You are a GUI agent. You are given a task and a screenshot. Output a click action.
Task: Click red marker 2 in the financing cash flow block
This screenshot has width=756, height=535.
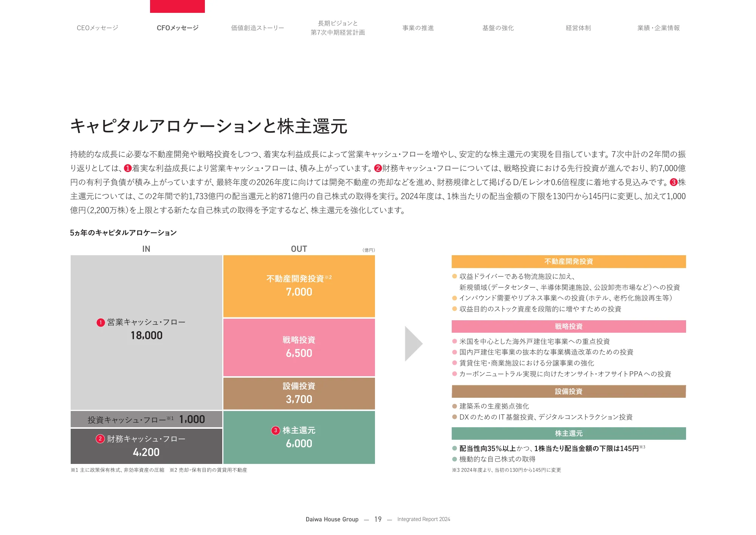coord(100,439)
